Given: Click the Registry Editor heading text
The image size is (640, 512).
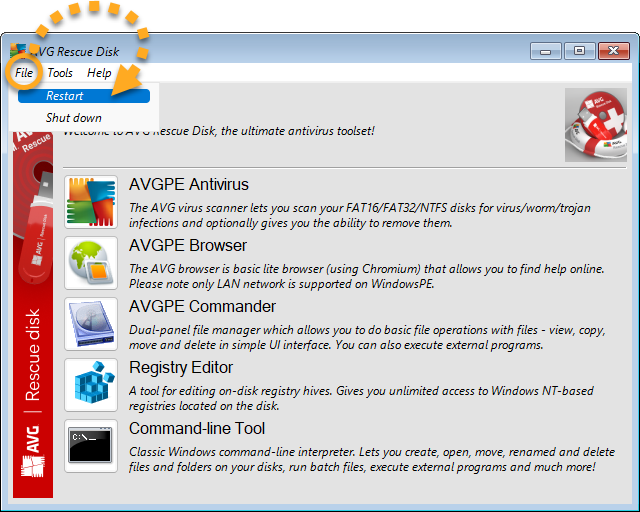Looking at the screenshot, I should click(x=181, y=367).
